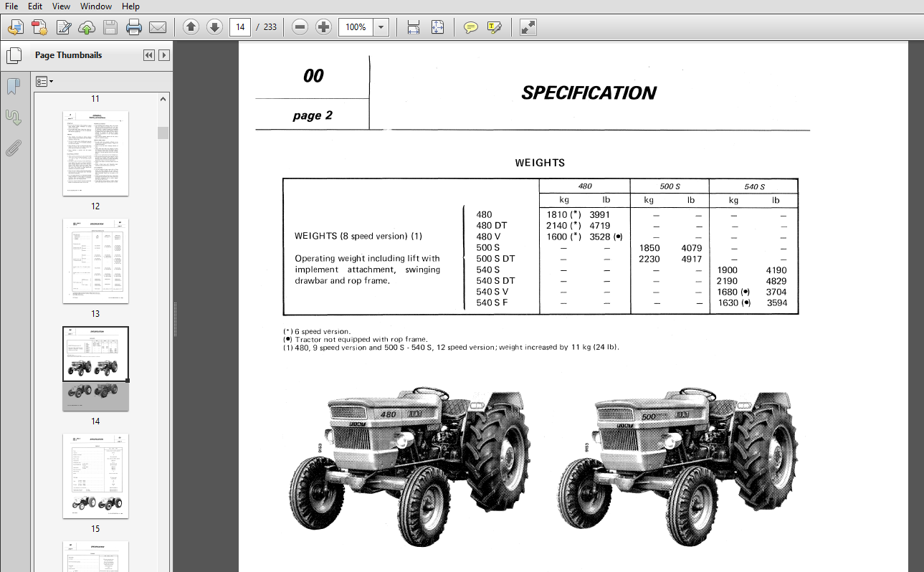This screenshot has height=572, width=924.
Task: Open the zoom level dropdown arrow
Action: pos(381,27)
